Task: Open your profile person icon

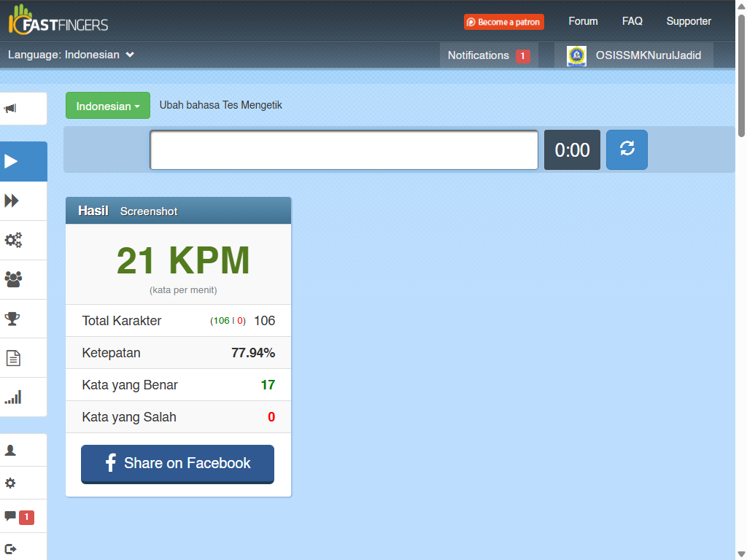Action: pyautogui.click(x=11, y=450)
